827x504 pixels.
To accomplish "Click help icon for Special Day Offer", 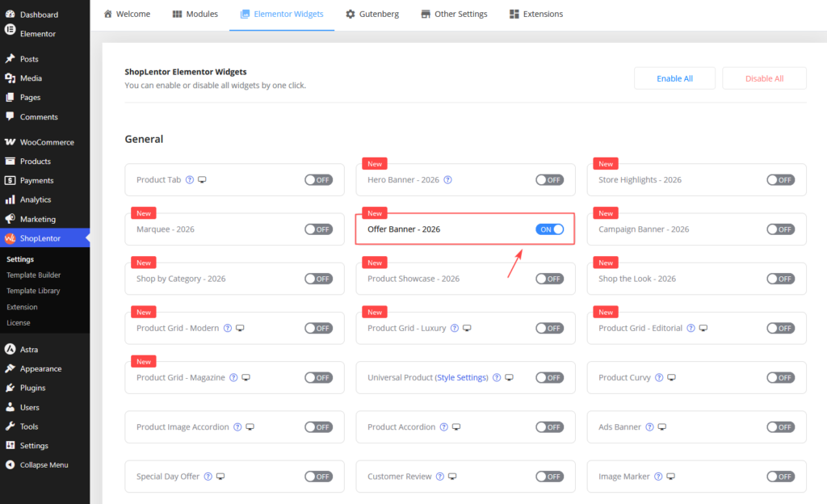I will (208, 477).
